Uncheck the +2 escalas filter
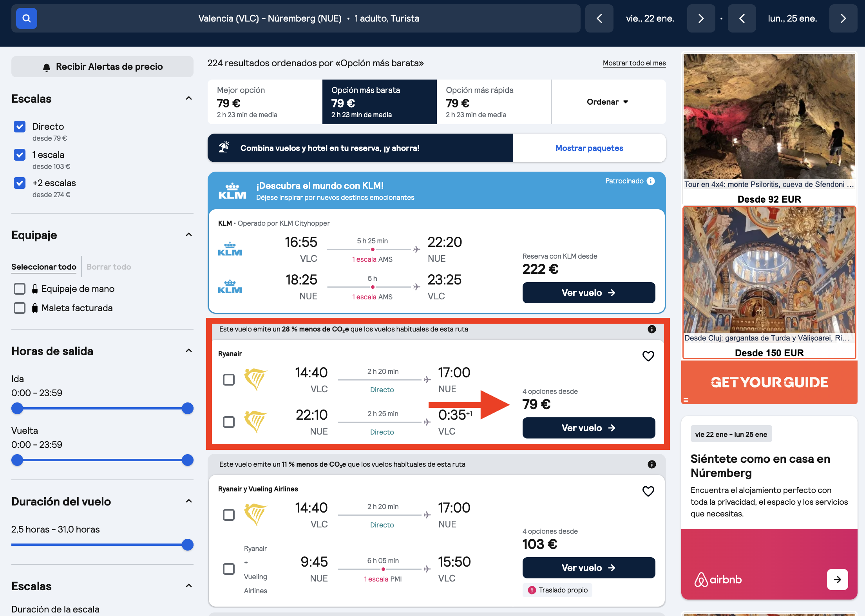The width and height of the screenshot is (865, 616). [20, 183]
